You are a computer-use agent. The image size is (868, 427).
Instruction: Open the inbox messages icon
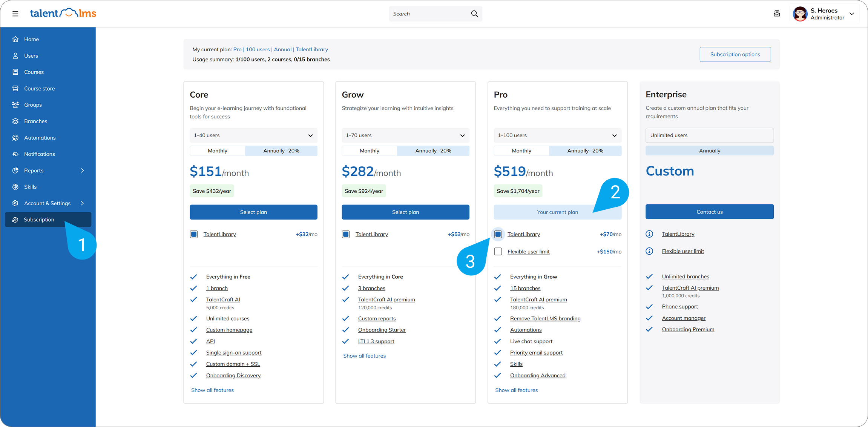click(777, 14)
